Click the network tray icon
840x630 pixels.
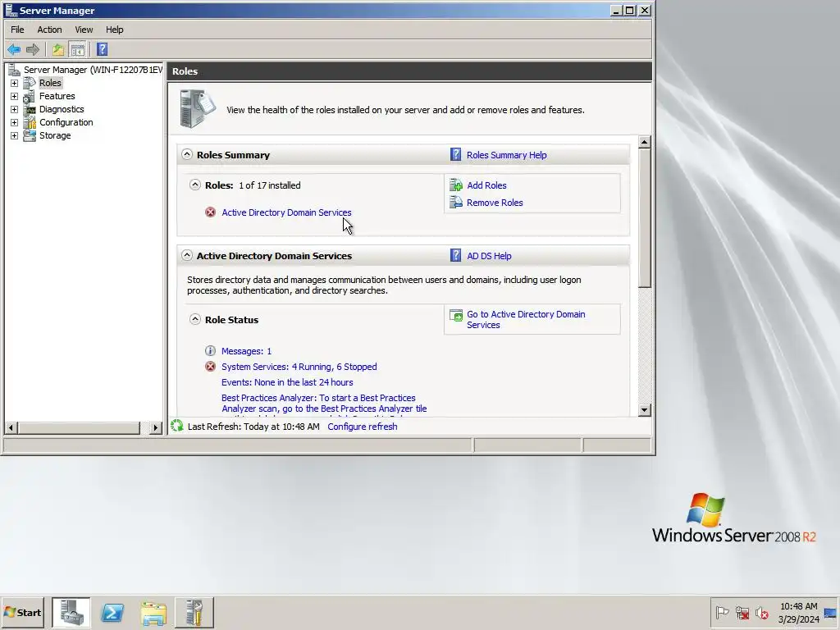742,612
